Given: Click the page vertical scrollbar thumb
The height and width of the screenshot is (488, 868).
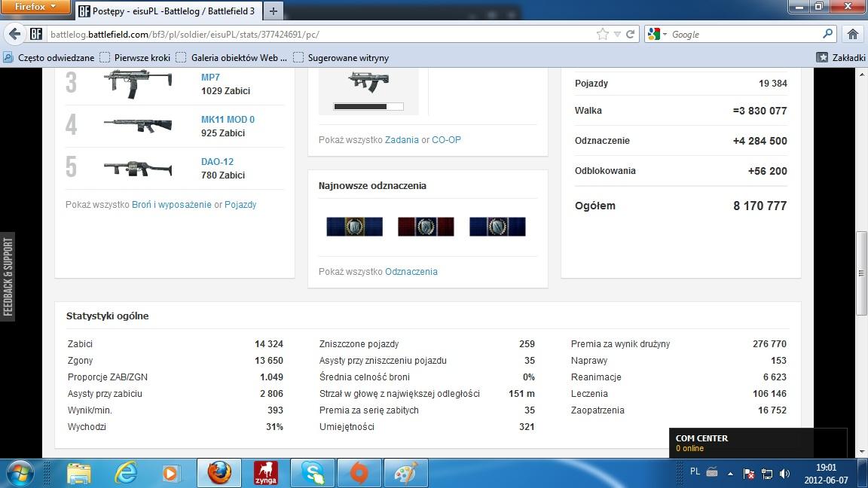Looking at the screenshot, I should click(861, 273).
